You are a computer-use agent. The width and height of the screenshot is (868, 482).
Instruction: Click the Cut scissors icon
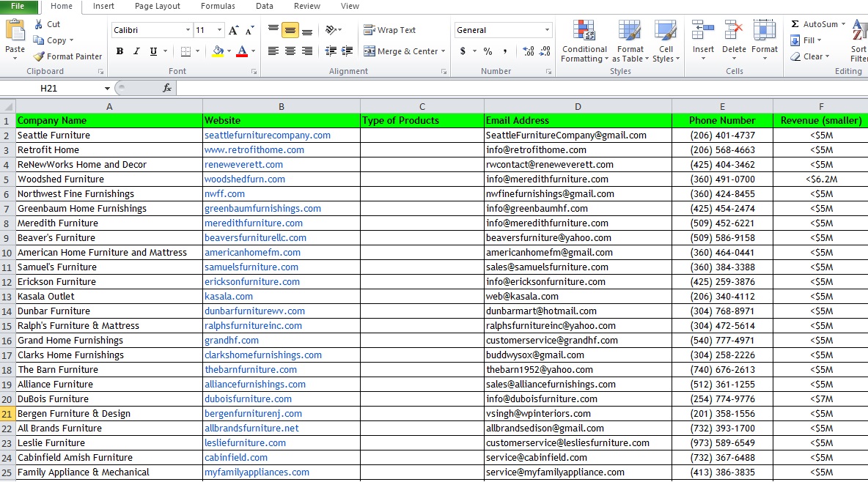pyautogui.click(x=39, y=24)
